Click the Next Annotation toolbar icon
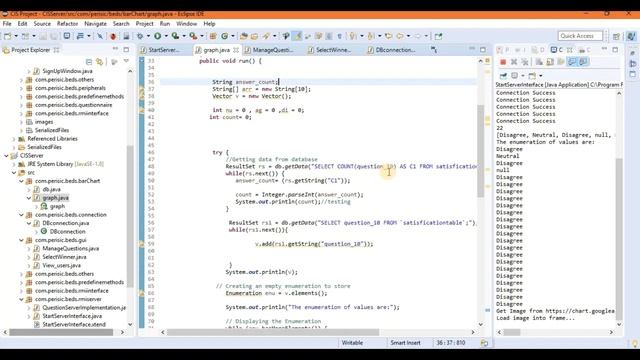Viewport: 640px width, 360px height. (x=353, y=36)
